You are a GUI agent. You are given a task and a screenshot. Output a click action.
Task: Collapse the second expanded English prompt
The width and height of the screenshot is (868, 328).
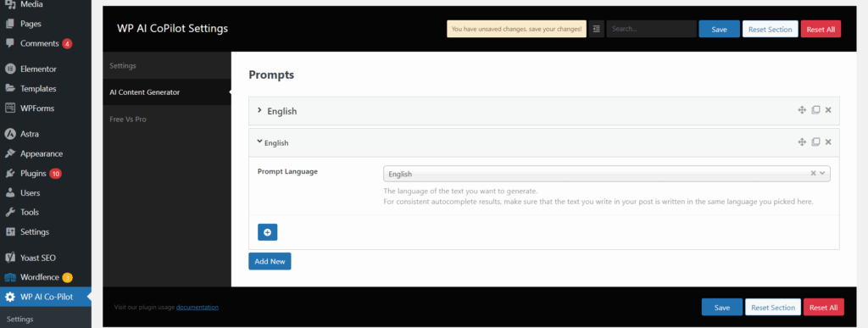pos(259,142)
